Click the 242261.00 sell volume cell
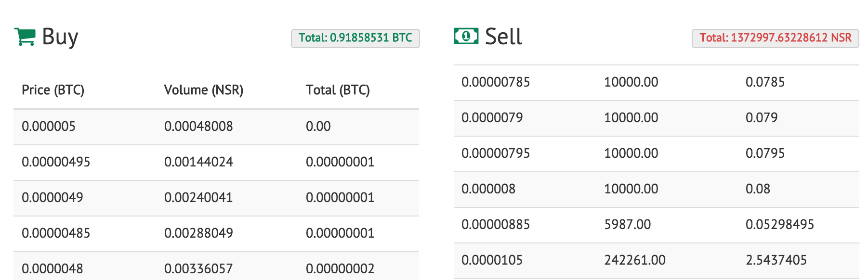The image size is (868, 280). click(x=635, y=260)
